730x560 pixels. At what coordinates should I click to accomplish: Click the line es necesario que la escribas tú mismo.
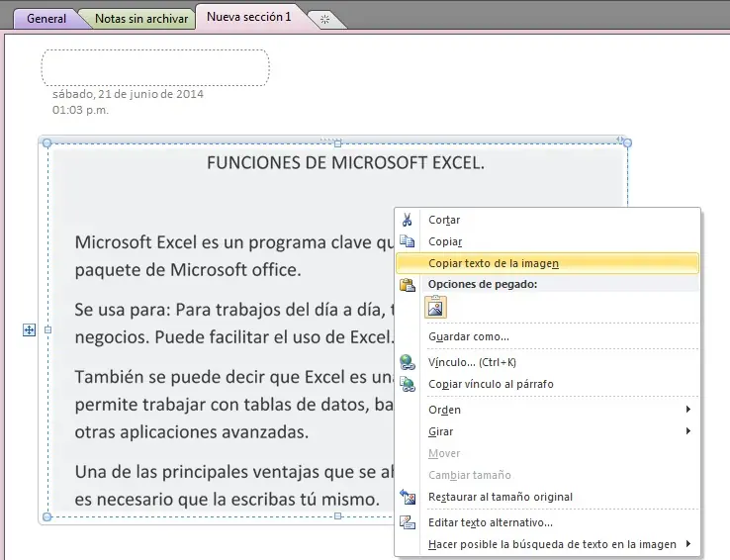pyautogui.click(x=228, y=500)
